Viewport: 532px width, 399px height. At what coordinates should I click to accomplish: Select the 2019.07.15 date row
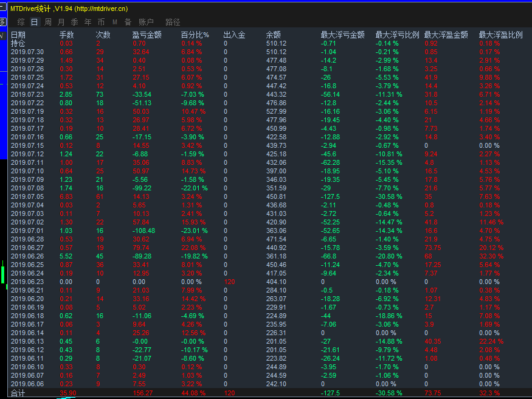point(27,145)
